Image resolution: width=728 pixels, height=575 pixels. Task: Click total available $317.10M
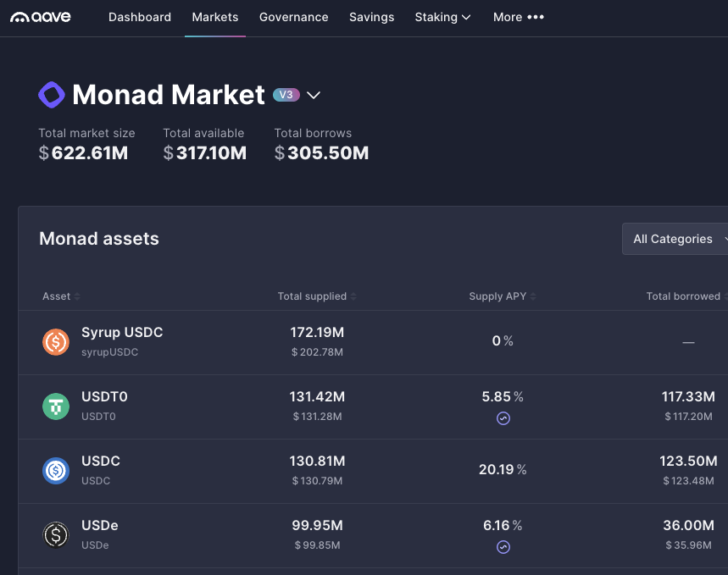205,152
